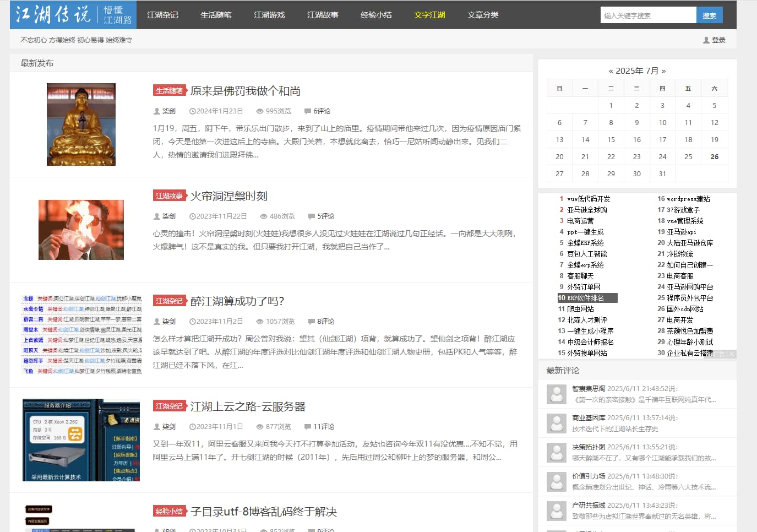Click the eye icon showing 1057浏览
This screenshot has height=532, width=757.
259,321
